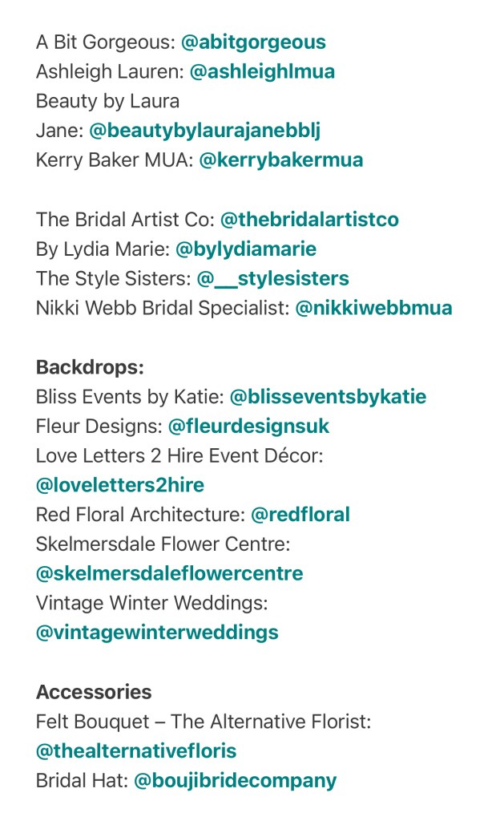The width and height of the screenshot is (504, 821).
Task: Open the @abitgorgeous profile link
Action: tap(253, 42)
